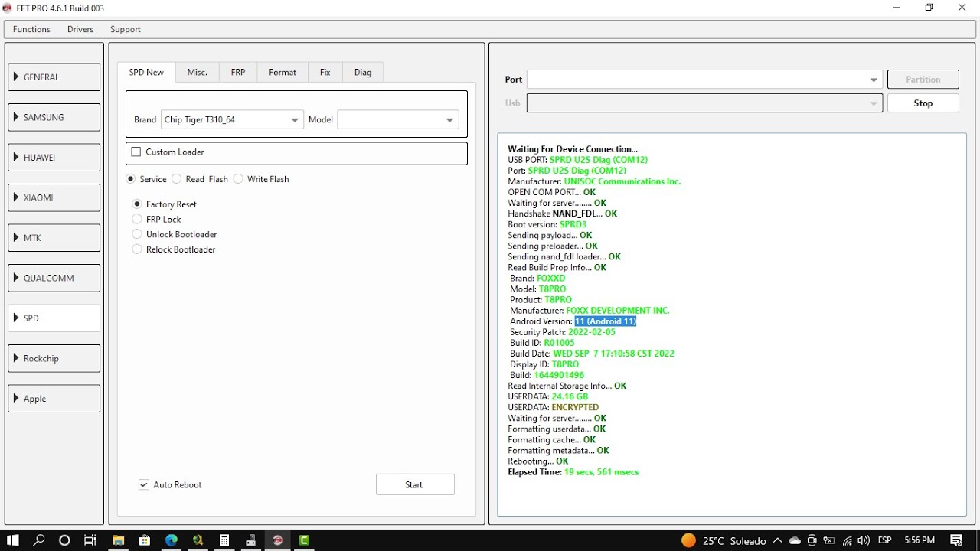This screenshot has width=980, height=551.
Task: Open Model dropdown
Action: click(x=398, y=120)
